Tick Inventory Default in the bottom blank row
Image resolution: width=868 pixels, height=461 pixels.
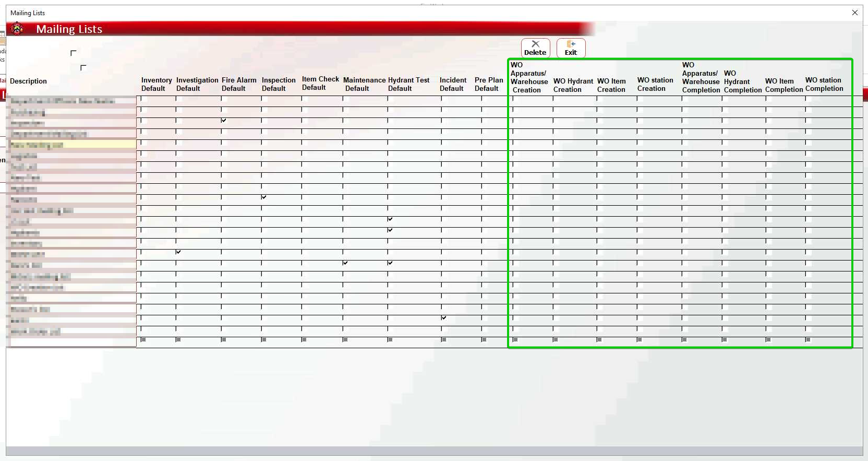pos(143,340)
